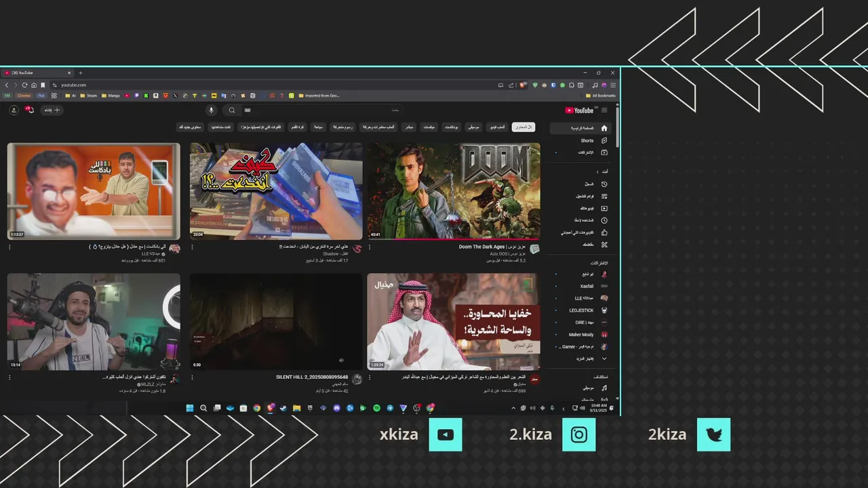Open the Brave Shields lion icon
868x488 pixels.
(x=522, y=85)
